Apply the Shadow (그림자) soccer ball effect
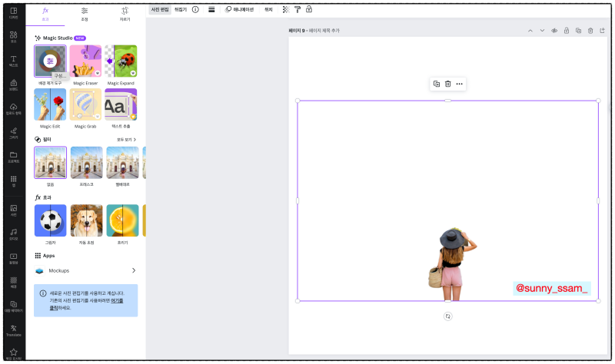The image size is (615, 364). click(x=50, y=220)
